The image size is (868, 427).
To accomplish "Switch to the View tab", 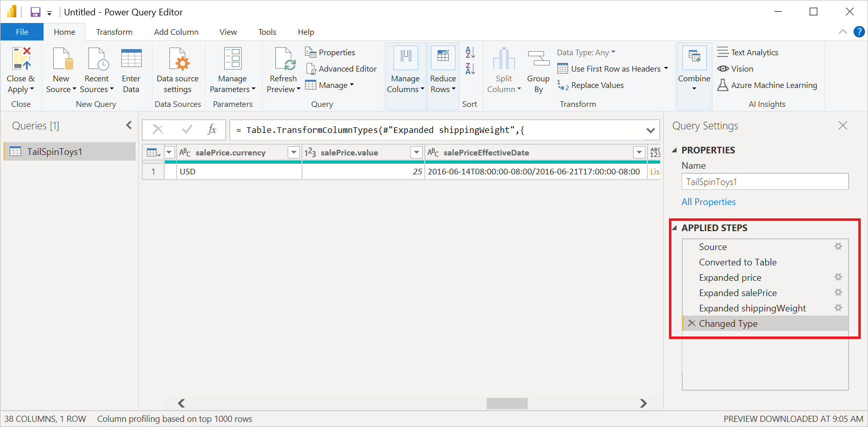I will pos(228,32).
